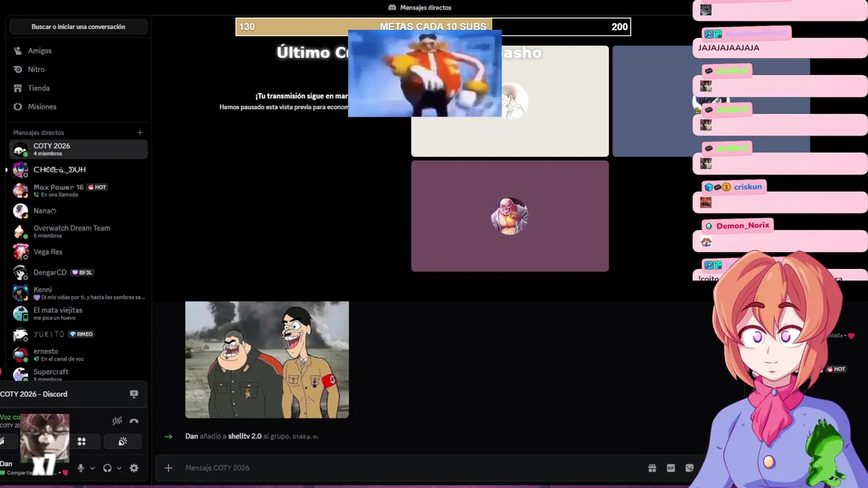Open the Misiones page

click(x=78, y=106)
